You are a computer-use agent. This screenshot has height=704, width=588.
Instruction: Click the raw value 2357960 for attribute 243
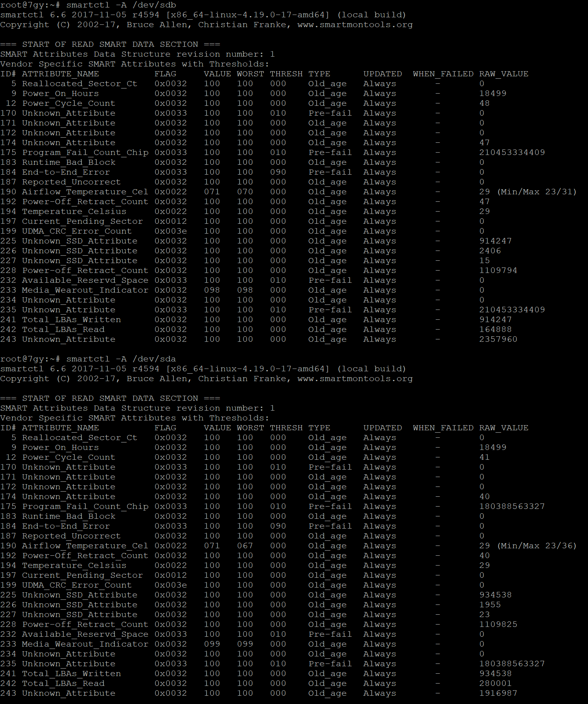498,339
